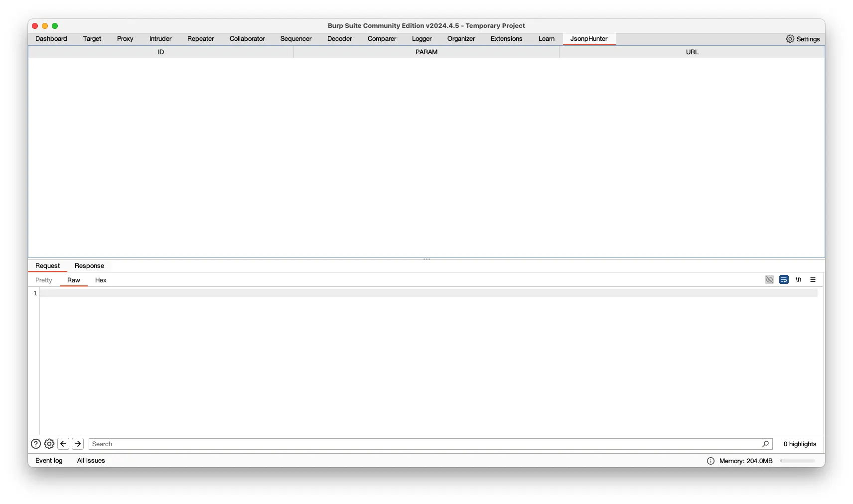This screenshot has width=853, height=504.
Task: Toggle show non-printable characters (\n)
Action: pyautogui.click(x=798, y=280)
